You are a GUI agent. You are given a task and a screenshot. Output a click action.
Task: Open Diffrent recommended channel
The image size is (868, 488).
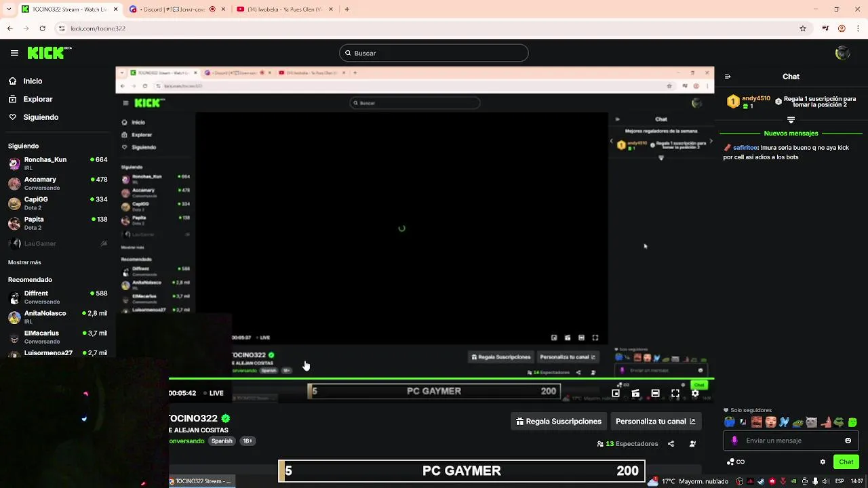coord(58,297)
